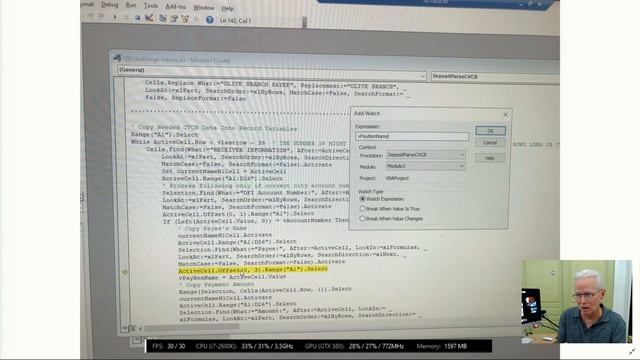
Task: Click the 'Range("A1").Select' code line
Action: [164, 135]
